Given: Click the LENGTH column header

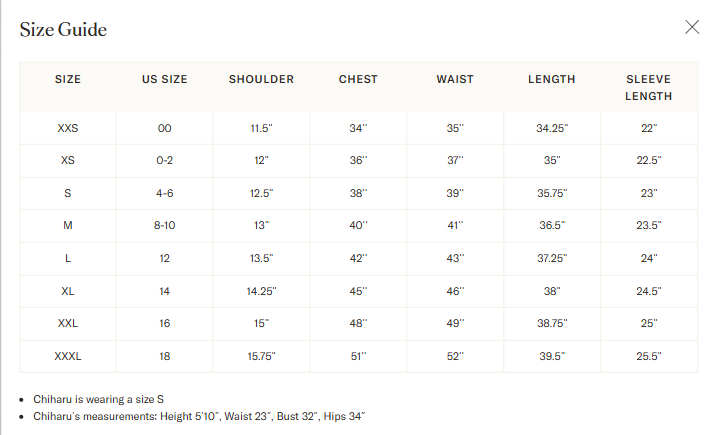Looking at the screenshot, I should click(551, 79).
